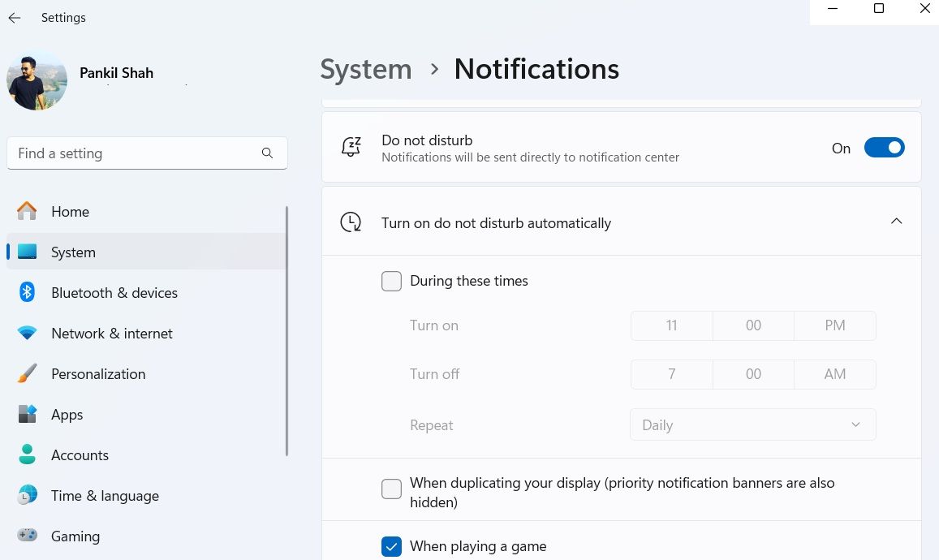
Task: Click the Accounts person icon
Action: pyautogui.click(x=27, y=454)
